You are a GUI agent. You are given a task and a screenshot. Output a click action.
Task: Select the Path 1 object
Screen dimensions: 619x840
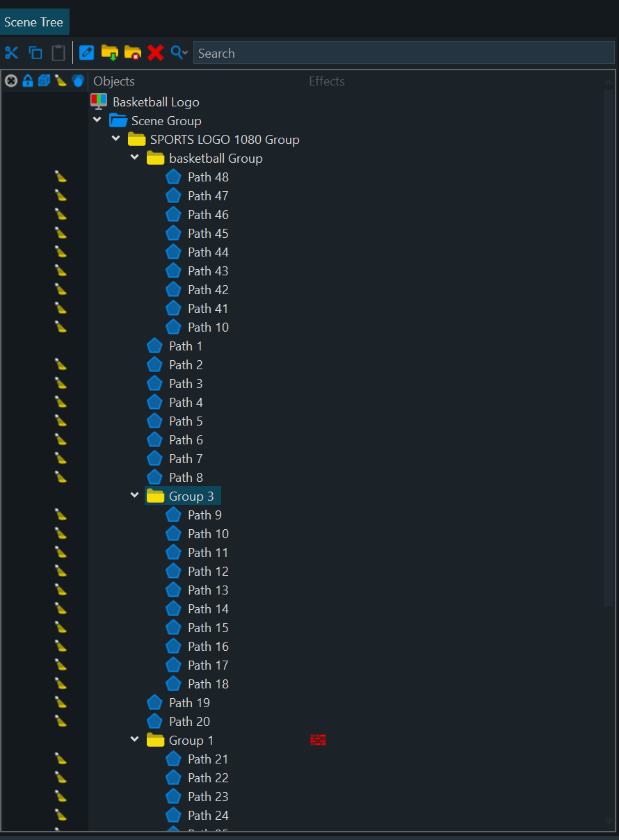click(x=185, y=346)
